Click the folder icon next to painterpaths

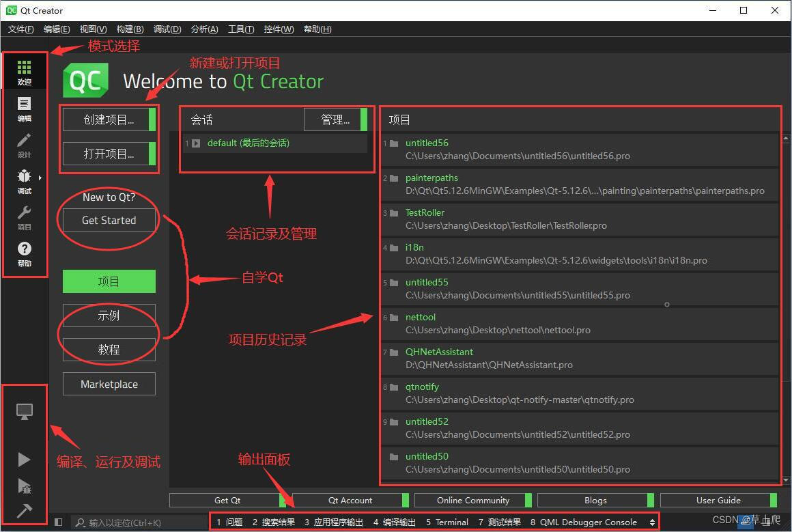[394, 178]
